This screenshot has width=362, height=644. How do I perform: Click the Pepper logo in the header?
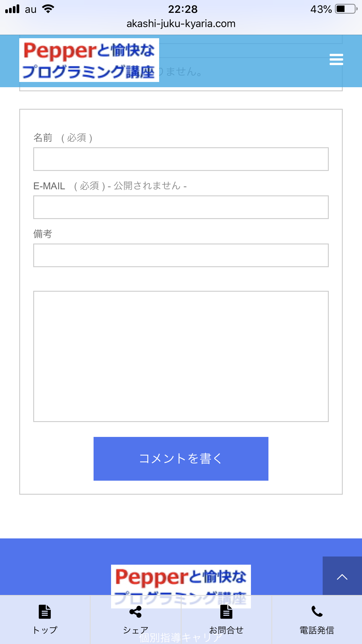coord(89,60)
